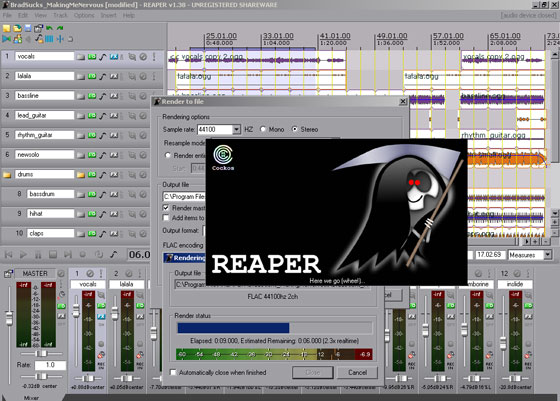The image size is (560, 401).
Task: Open the Insert menu
Action: coord(108,15)
